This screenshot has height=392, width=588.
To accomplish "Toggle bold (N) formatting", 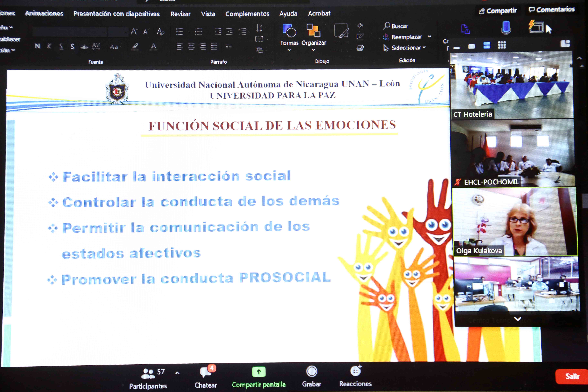I will (x=37, y=46).
